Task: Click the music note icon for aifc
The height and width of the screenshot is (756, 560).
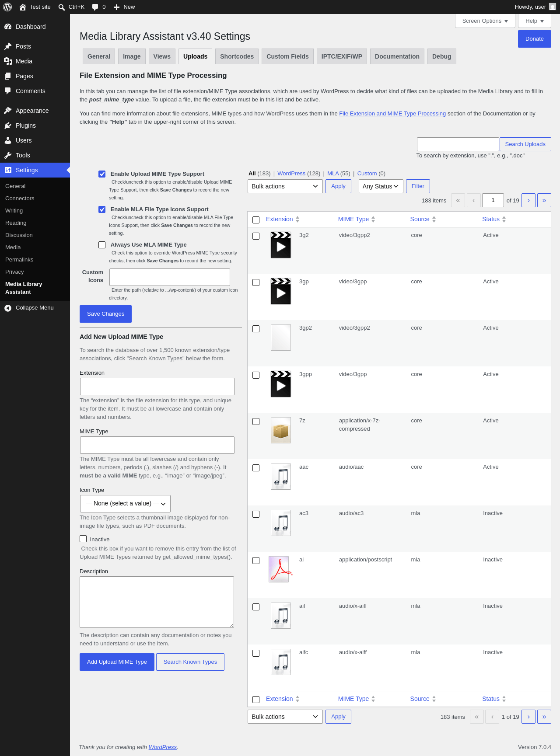Action: (281, 662)
